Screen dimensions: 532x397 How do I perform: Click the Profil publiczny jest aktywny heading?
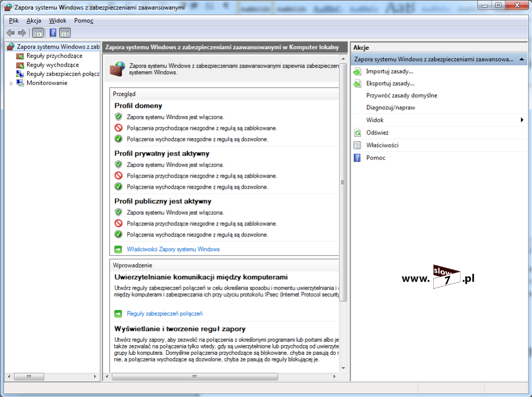(x=163, y=201)
